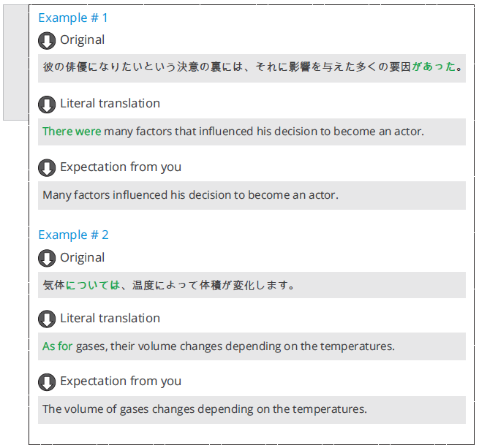Click the gray side panel at the left edge

coord(16,62)
